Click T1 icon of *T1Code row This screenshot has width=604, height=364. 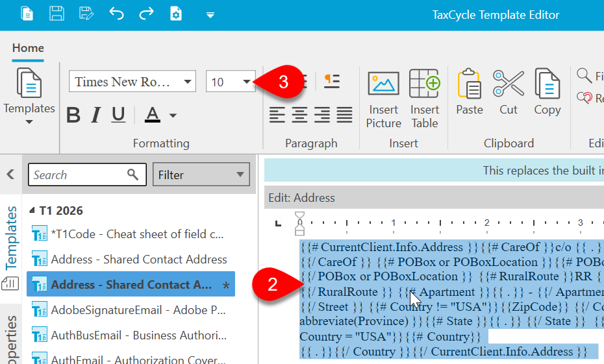[x=39, y=234]
